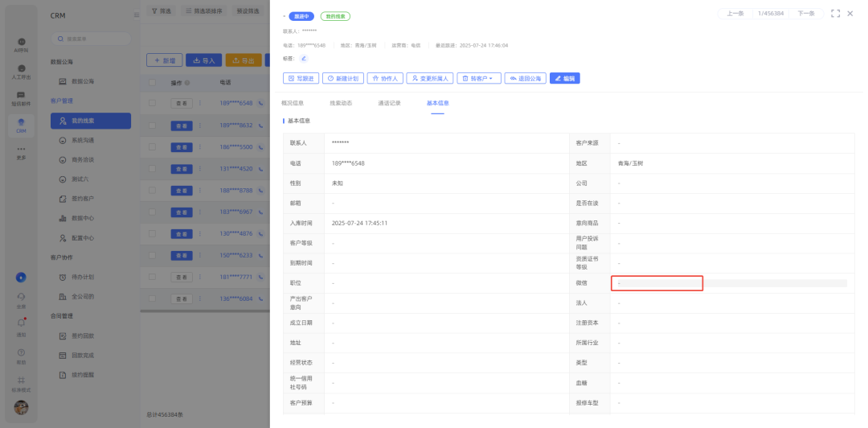Open 待办计划 in the CRM menu
The width and height of the screenshot is (868, 428).
tap(91, 277)
